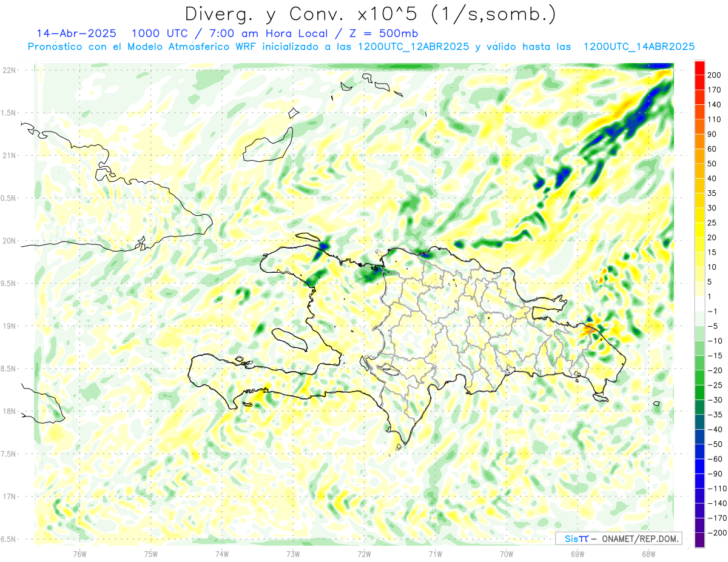The width and height of the screenshot is (728, 562).
Task: Click the '8.5N' latitude label
Action: pos(9,369)
